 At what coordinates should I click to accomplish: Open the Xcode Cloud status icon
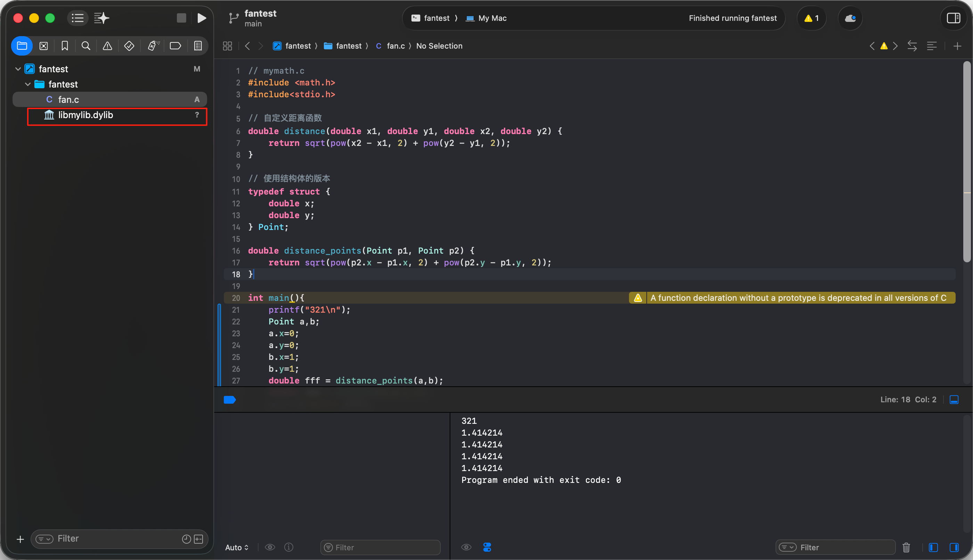pos(850,18)
